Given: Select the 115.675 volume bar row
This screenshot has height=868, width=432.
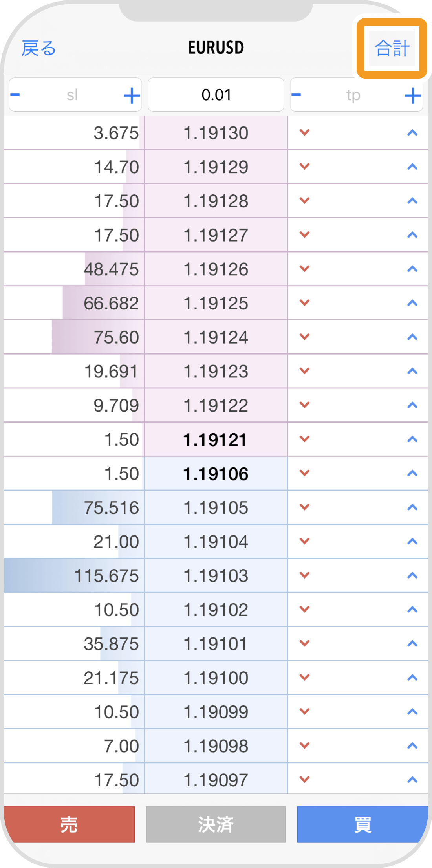Looking at the screenshot, I should click(75, 576).
